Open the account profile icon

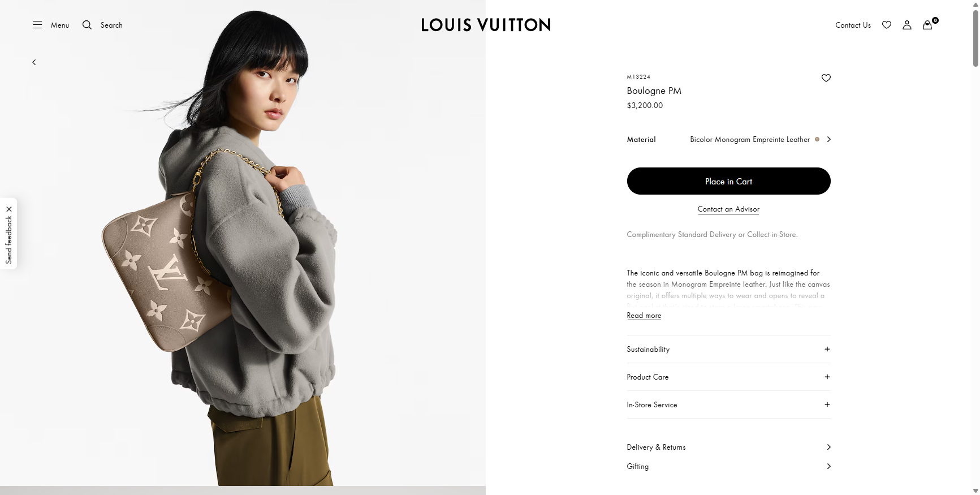907,25
